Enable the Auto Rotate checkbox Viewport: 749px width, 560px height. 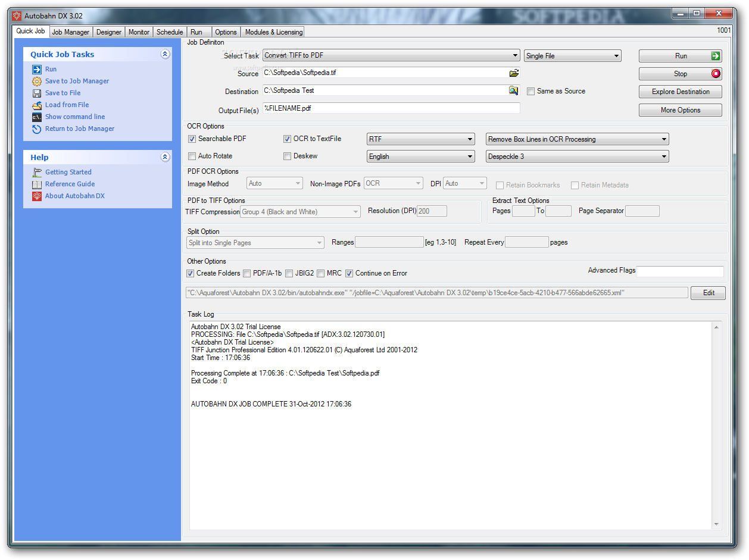[x=192, y=156]
